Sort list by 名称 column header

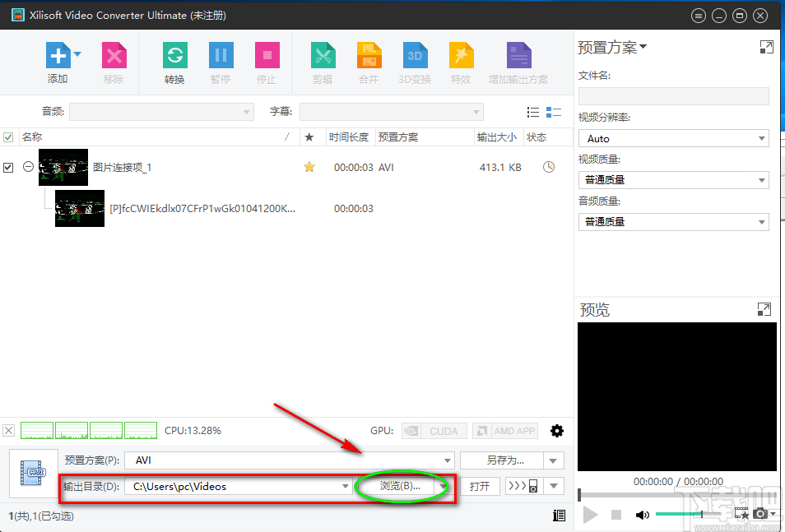159,137
